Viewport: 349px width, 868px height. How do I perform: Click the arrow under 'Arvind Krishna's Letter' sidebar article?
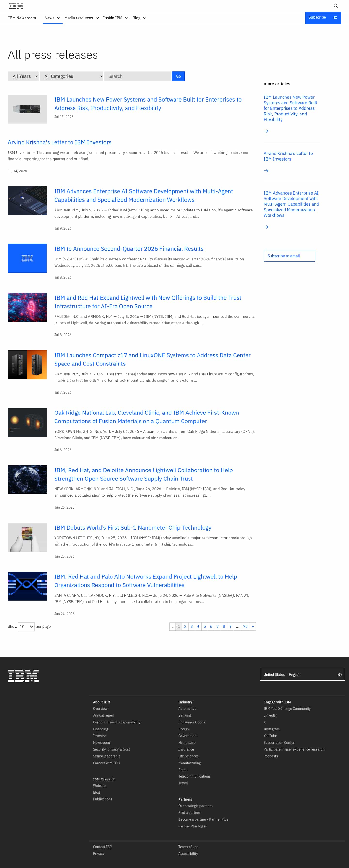[x=266, y=170]
